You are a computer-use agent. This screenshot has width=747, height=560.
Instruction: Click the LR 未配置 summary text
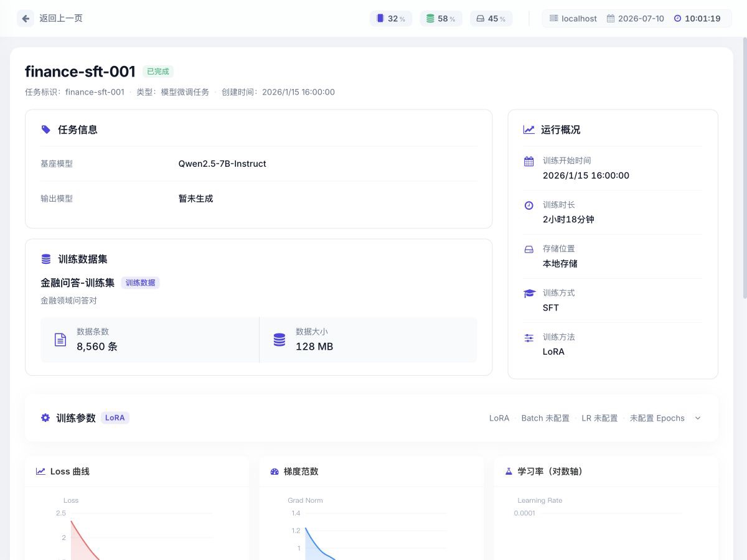(599, 418)
